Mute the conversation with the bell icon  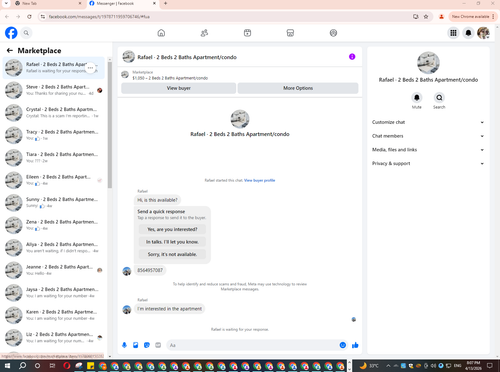tap(417, 98)
